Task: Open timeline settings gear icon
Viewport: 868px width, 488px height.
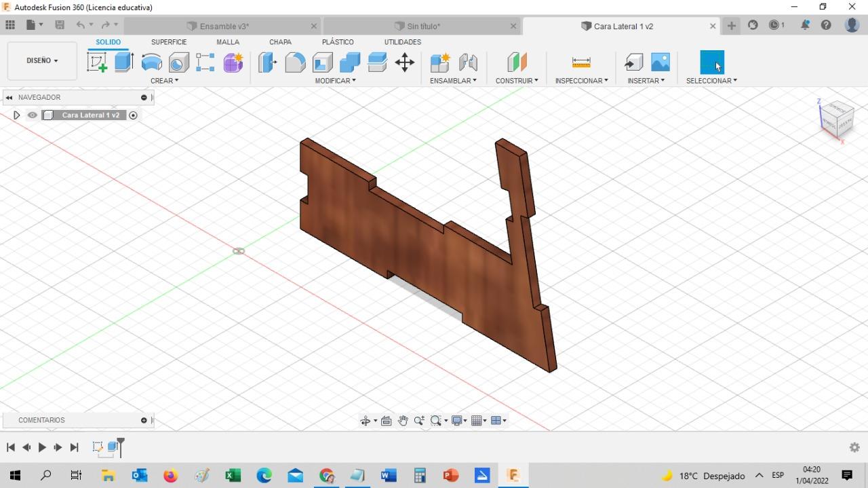Action: coord(854,447)
